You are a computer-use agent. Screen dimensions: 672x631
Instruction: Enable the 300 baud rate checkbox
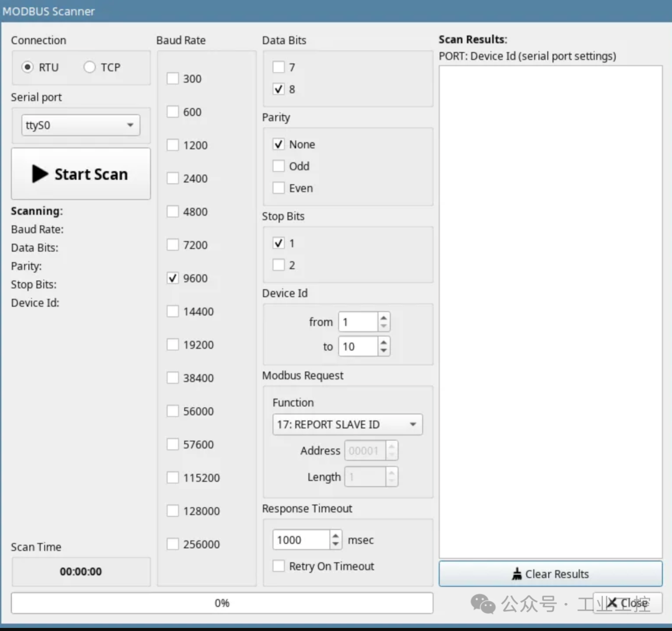coord(173,78)
